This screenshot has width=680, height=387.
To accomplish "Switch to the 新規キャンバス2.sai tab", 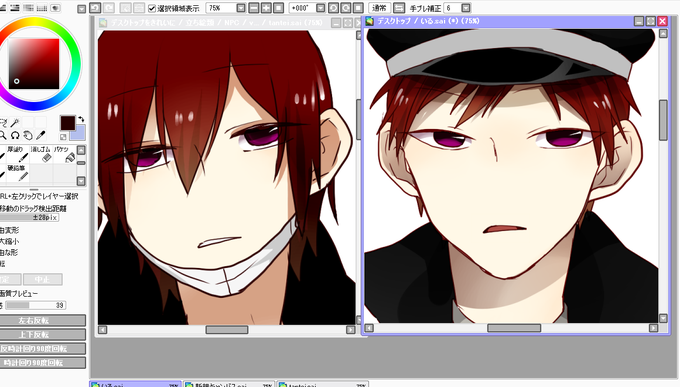I will point(229,384).
